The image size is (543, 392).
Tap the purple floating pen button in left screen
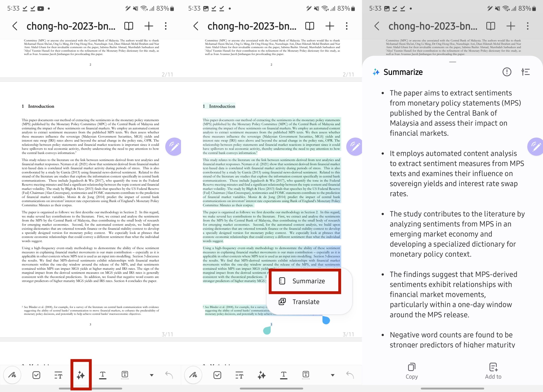point(174,146)
